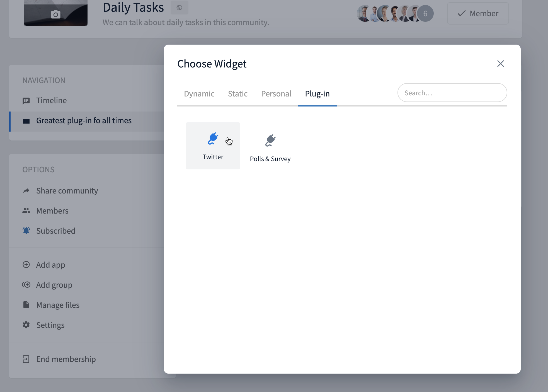Switch to the Dynamic tab
548x392 pixels.
pos(199,94)
